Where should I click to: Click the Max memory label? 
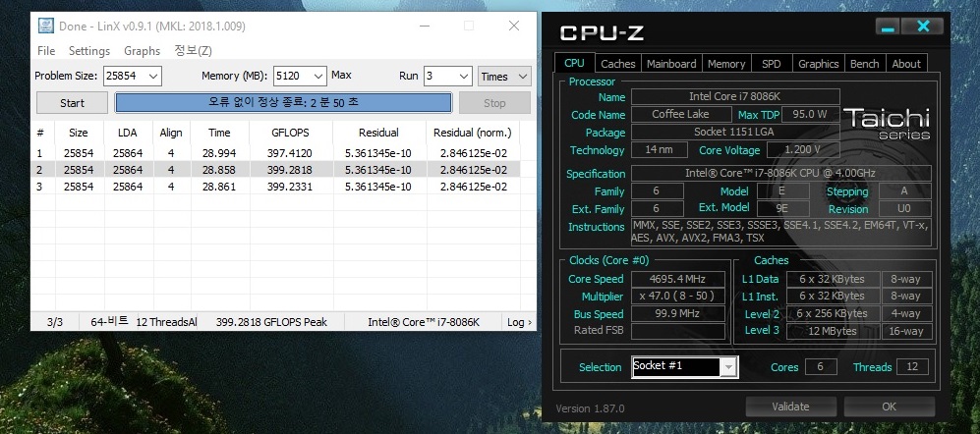coord(341,75)
